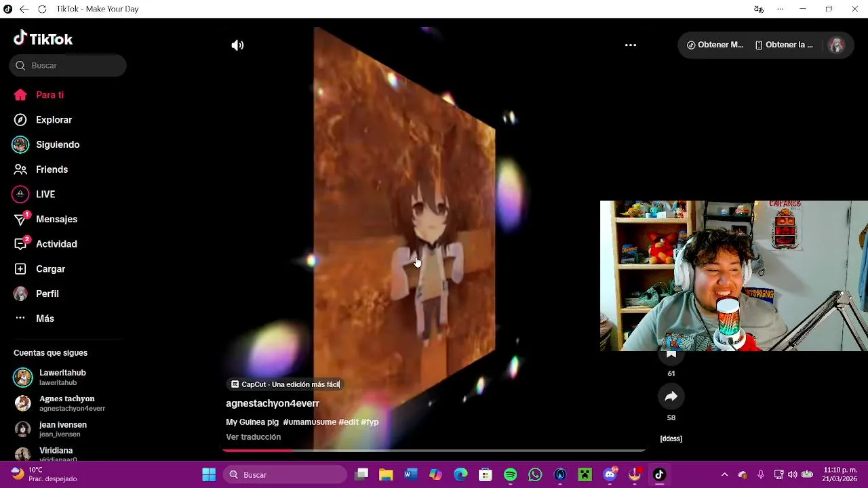Show hidden system tray icons
Image resolution: width=868 pixels, height=488 pixels.
tap(724, 474)
